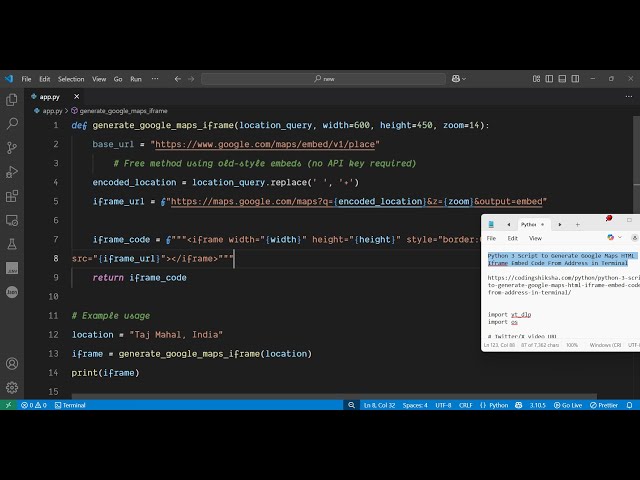Open the Testing flask view

12,244
